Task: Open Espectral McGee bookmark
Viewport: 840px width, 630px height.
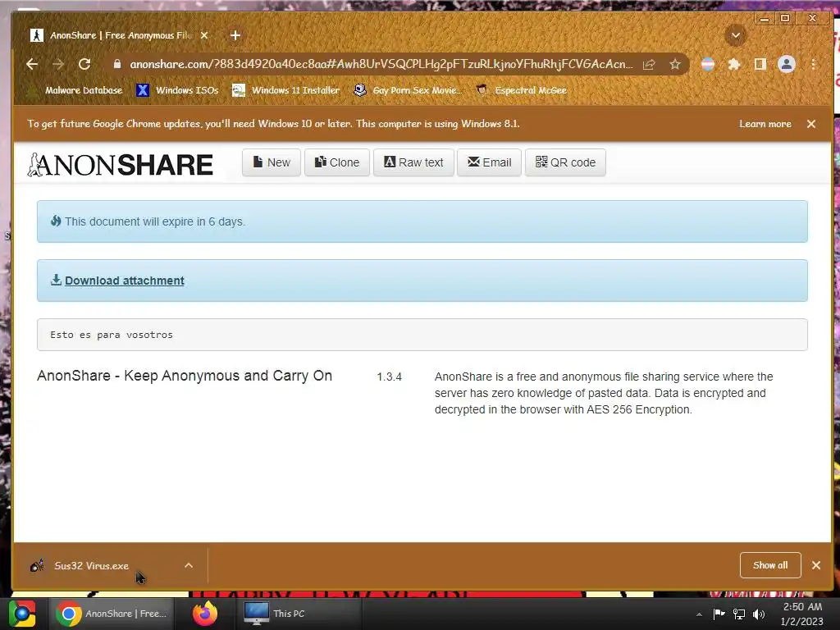Action: (x=521, y=90)
